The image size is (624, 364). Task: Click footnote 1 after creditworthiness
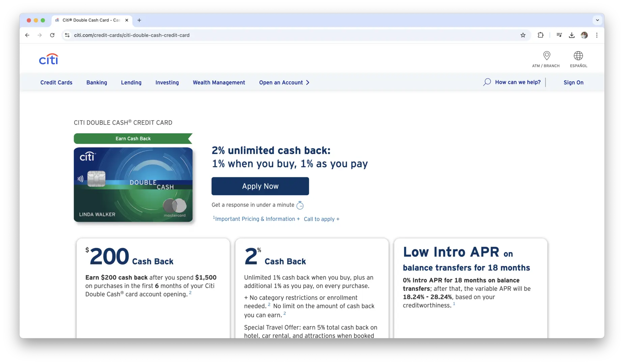click(454, 304)
